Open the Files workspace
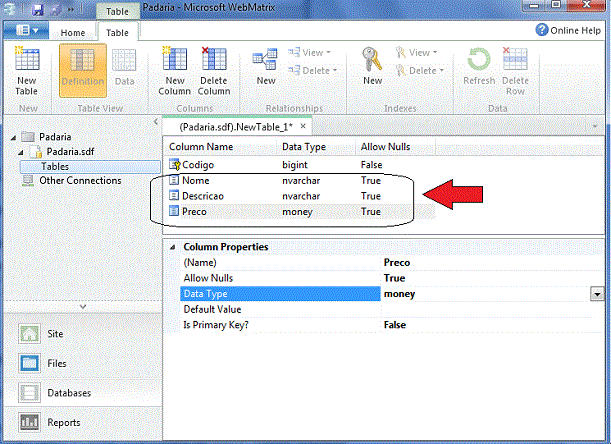Image resolution: width=611 pixels, height=444 pixels. (x=57, y=363)
